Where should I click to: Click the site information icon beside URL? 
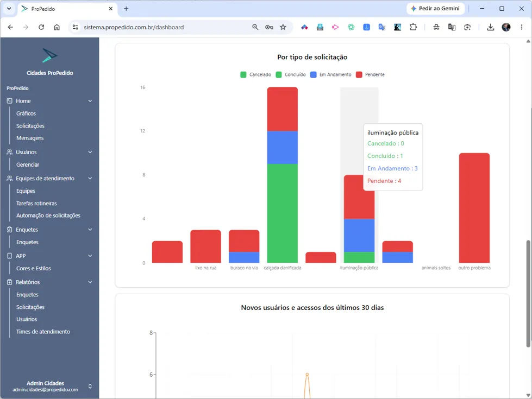[76, 27]
